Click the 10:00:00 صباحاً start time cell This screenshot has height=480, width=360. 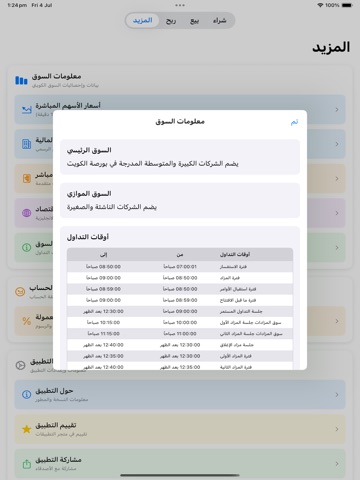[180, 323]
